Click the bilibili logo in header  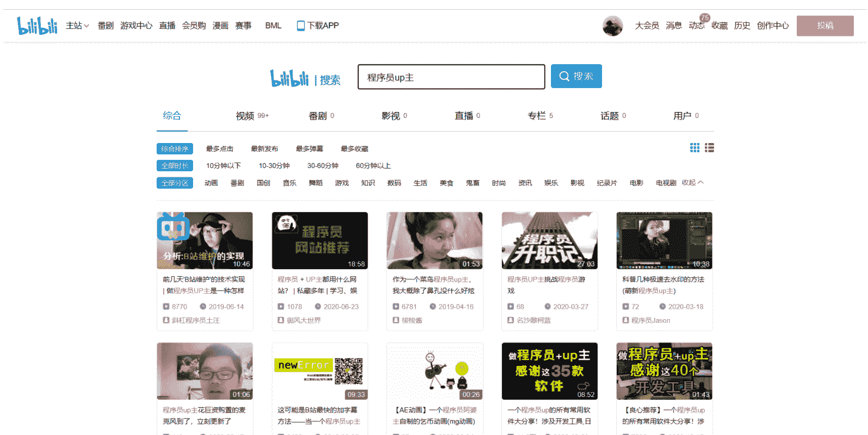[x=37, y=26]
